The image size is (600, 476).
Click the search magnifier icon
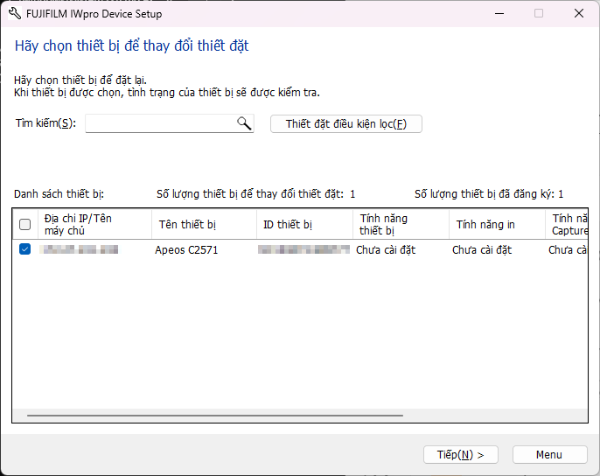coord(244,123)
